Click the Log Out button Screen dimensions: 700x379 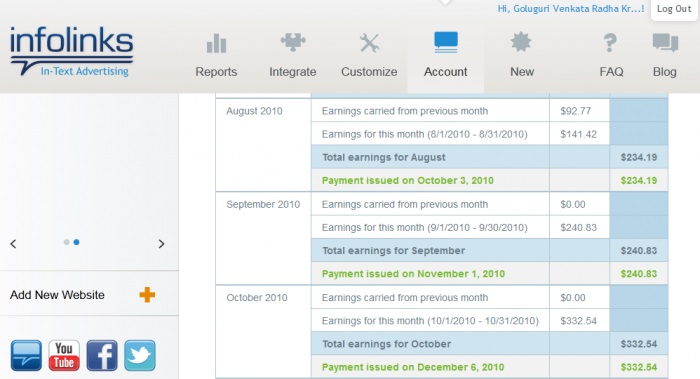(x=674, y=9)
